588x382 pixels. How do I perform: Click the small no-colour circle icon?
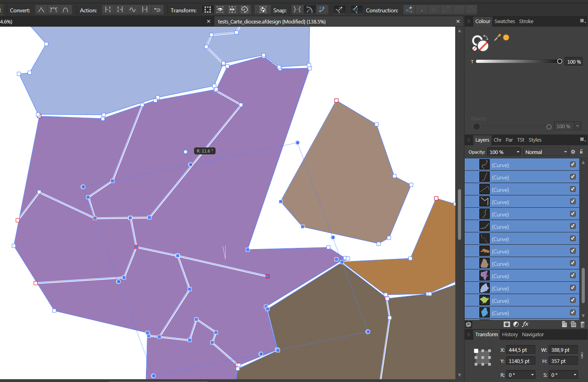tap(474, 49)
